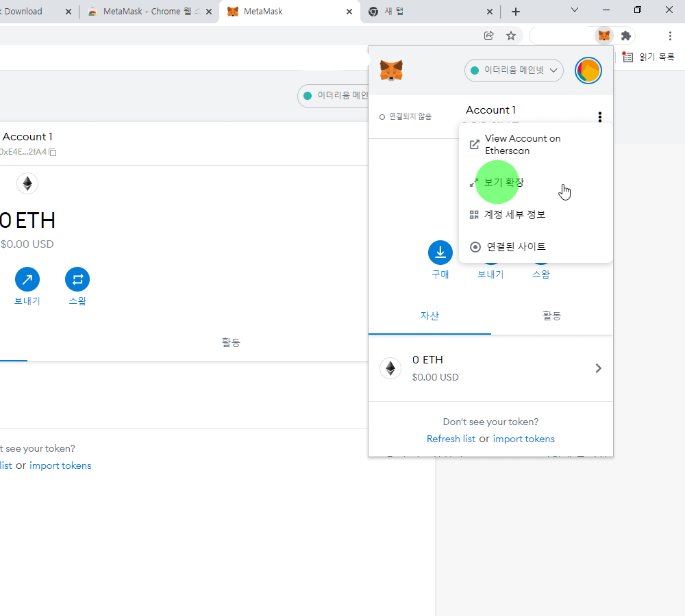This screenshot has width=685, height=616.
Task: Choose 계정 세부 정보 from the menu
Action: [514, 214]
